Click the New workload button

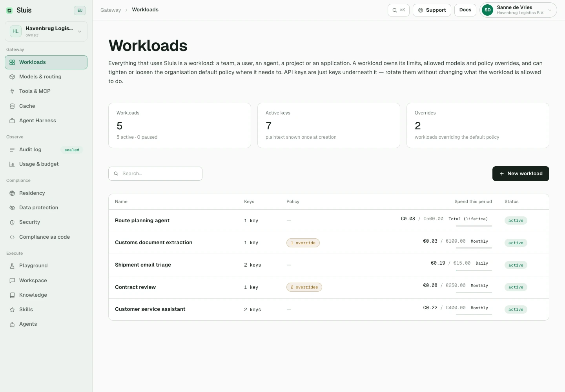click(x=521, y=174)
